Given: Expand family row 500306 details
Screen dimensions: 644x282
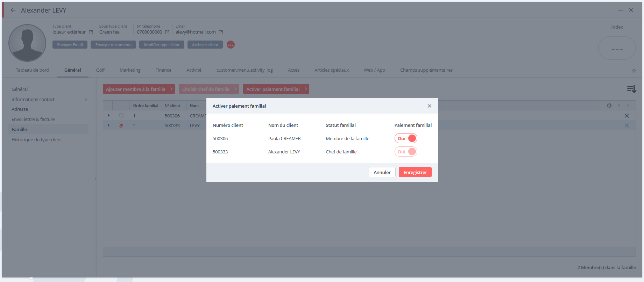Looking at the screenshot, I should tap(109, 115).
